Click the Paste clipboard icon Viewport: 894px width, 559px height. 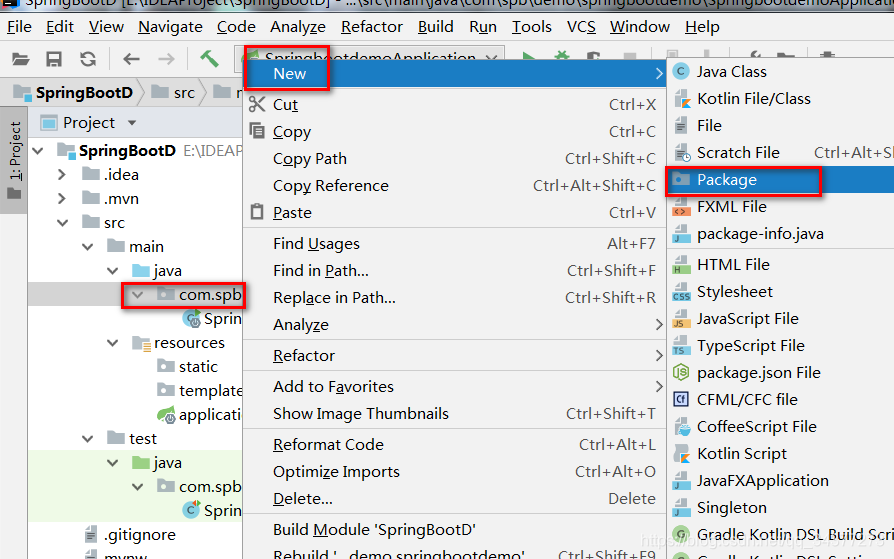click(257, 212)
